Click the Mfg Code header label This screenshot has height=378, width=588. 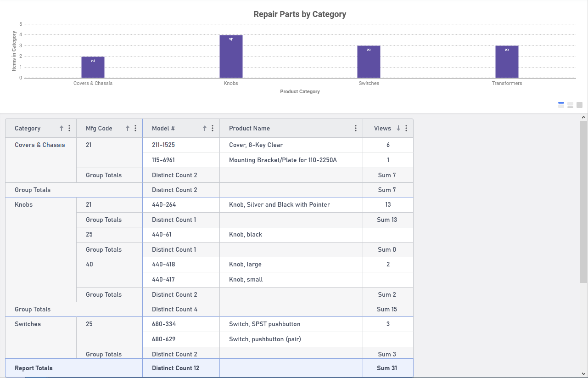tap(99, 128)
